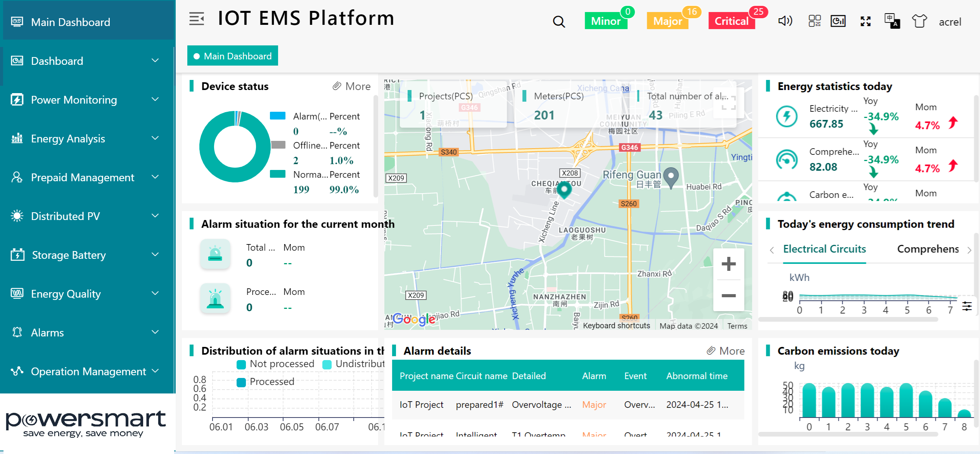Image resolution: width=980 pixels, height=454 pixels.
Task: Click the Power Monitoring lightning icon
Action: tap(17, 100)
